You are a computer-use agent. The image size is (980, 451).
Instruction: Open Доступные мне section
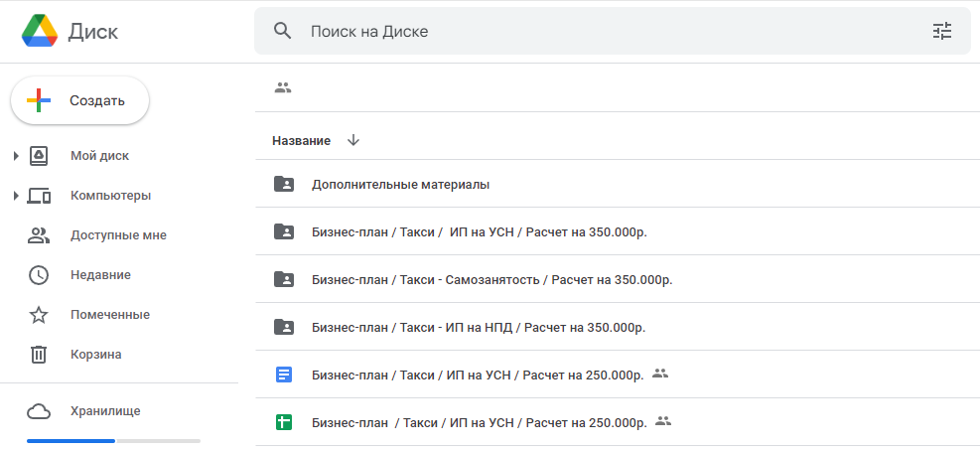tap(119, 235)
